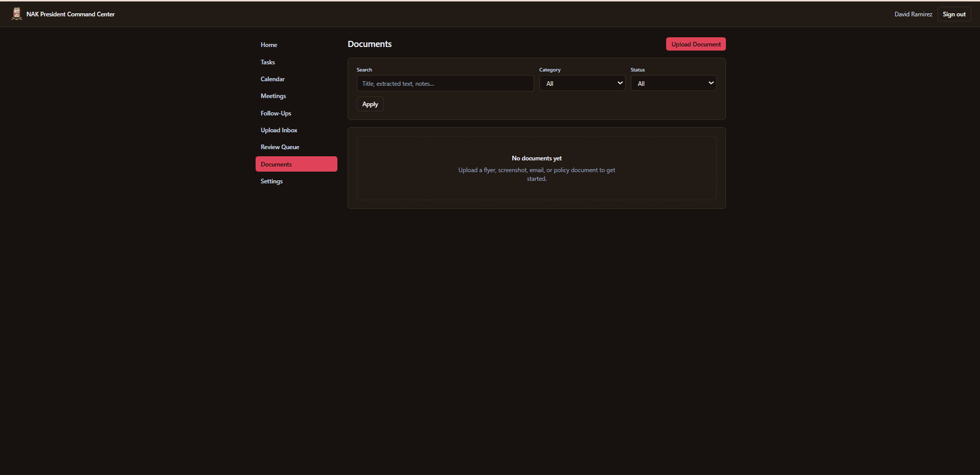Click the NAK crest logo icon
The width and height of the screenshot is (980, 475).
coord(17,14)
